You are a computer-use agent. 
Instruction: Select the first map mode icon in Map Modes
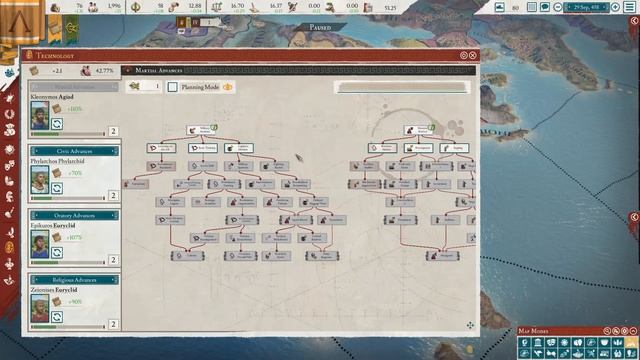click(x=525, y=342)
